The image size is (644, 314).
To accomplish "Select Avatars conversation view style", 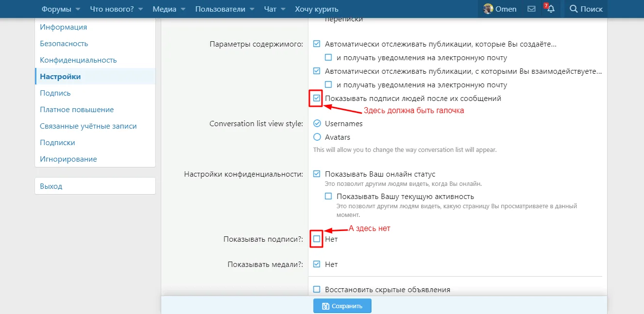I will coord(317,137).
